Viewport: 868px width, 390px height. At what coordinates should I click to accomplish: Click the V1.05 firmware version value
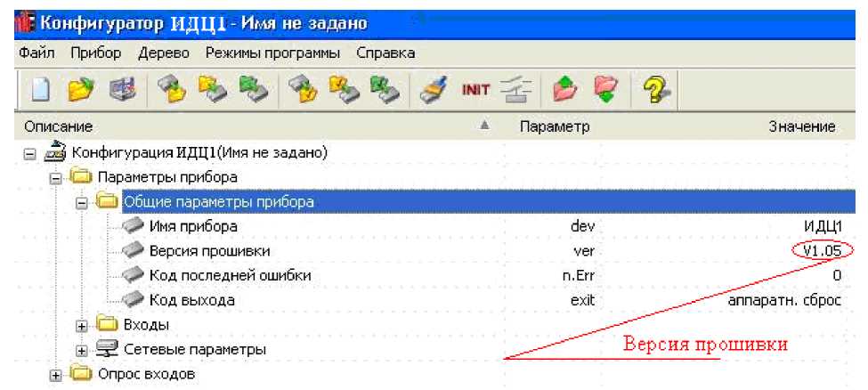coord(819,251)
